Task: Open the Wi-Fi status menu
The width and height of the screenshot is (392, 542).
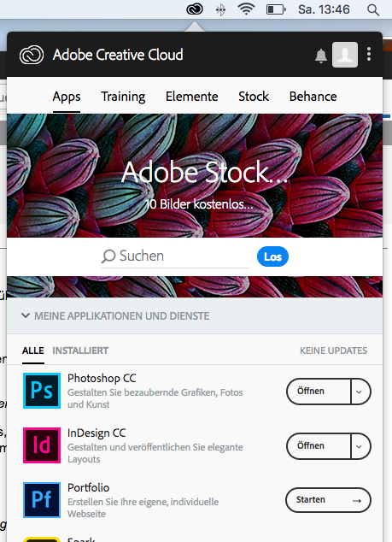Action: [246, 9]
